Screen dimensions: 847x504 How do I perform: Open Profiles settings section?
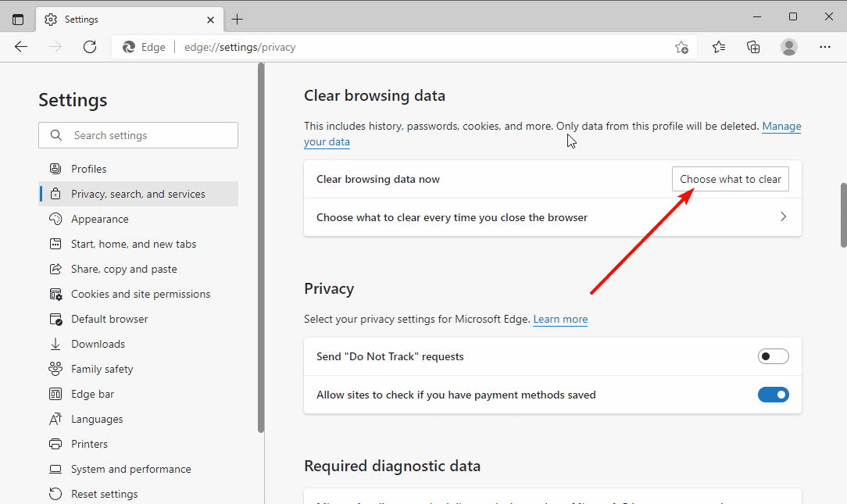138,169
